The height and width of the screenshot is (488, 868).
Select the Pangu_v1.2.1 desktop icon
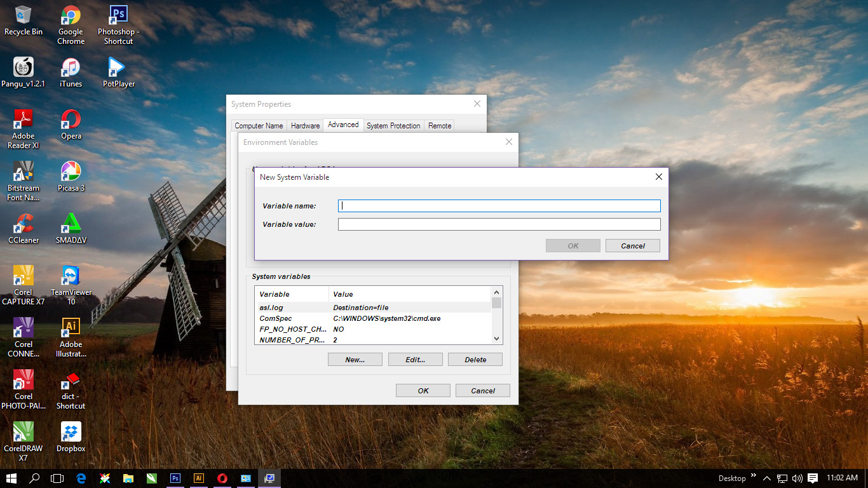(24, 72)
